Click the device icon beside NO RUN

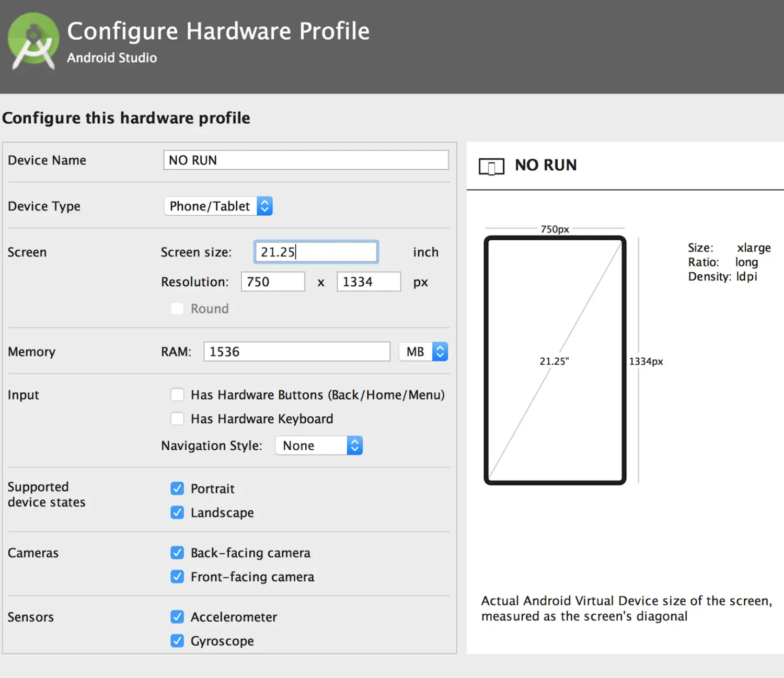point(491,167)
